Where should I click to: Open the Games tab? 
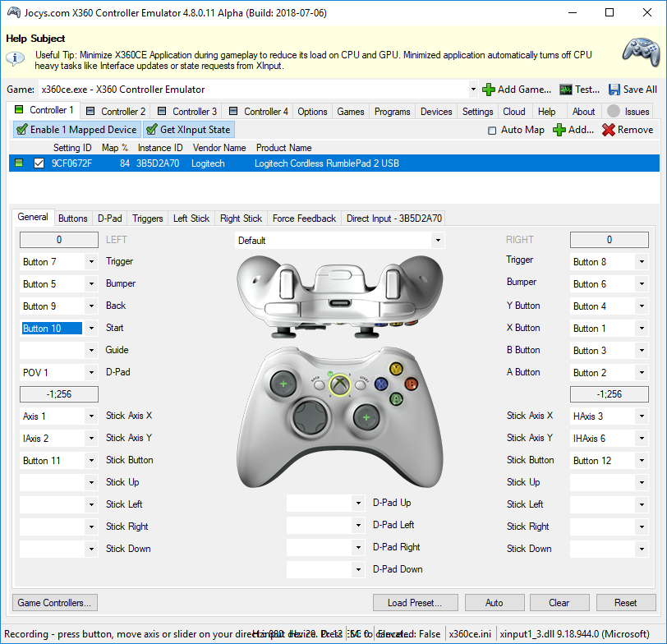[x=351, y=112]
